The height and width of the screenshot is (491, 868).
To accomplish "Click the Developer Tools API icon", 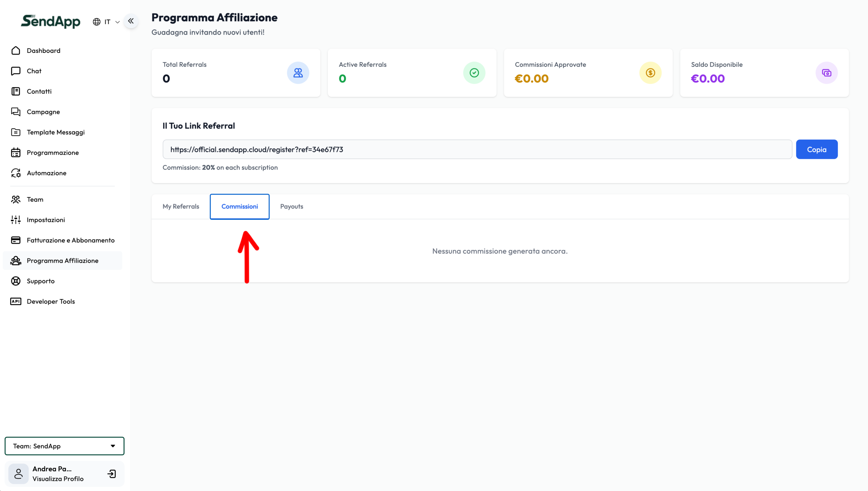I will point(16,301).
